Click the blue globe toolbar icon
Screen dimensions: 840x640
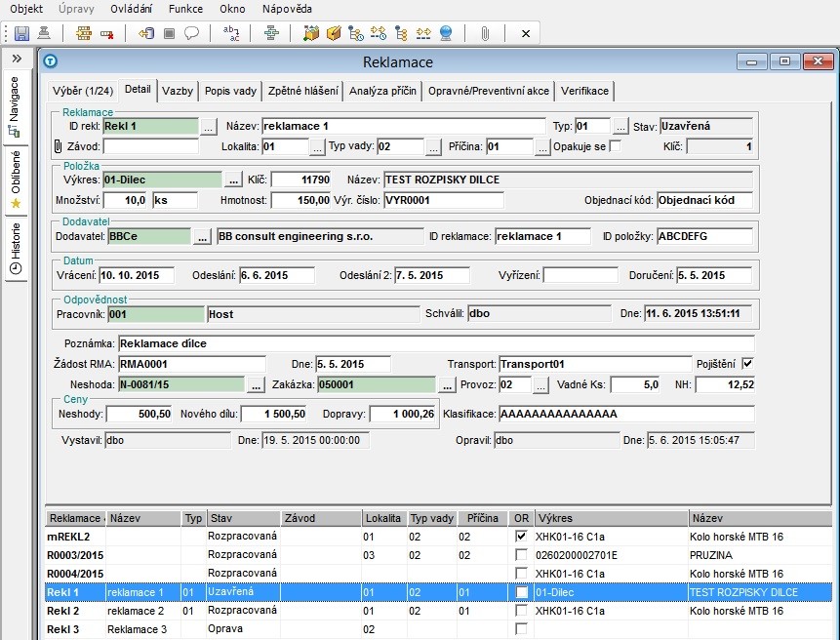446,34
